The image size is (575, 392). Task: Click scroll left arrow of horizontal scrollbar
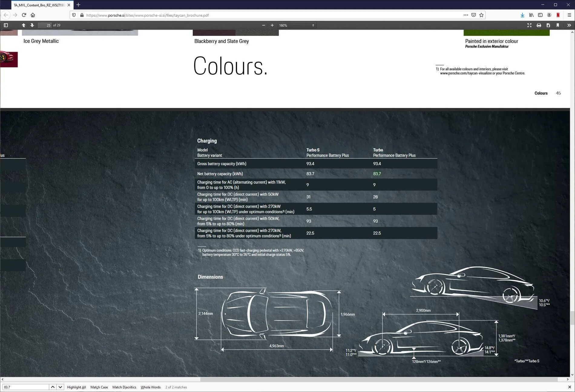tap(2, 379)
